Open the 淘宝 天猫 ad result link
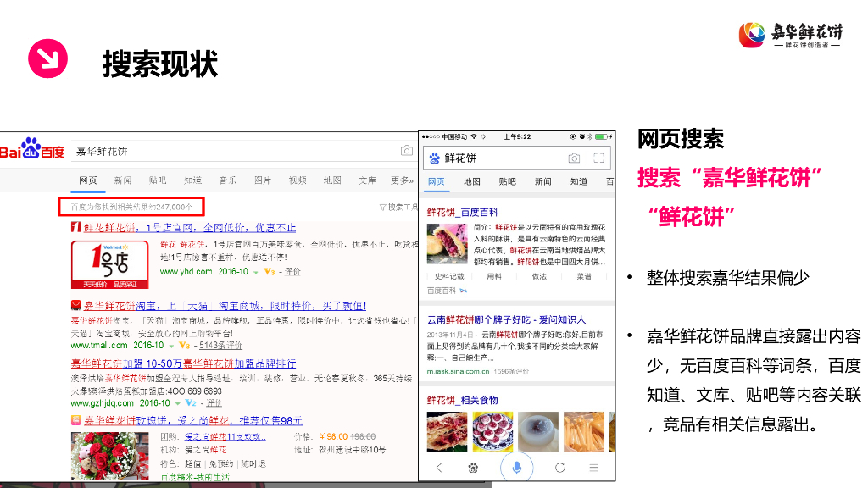The height and width of the screenshot is (488, 868). point(225,305)
